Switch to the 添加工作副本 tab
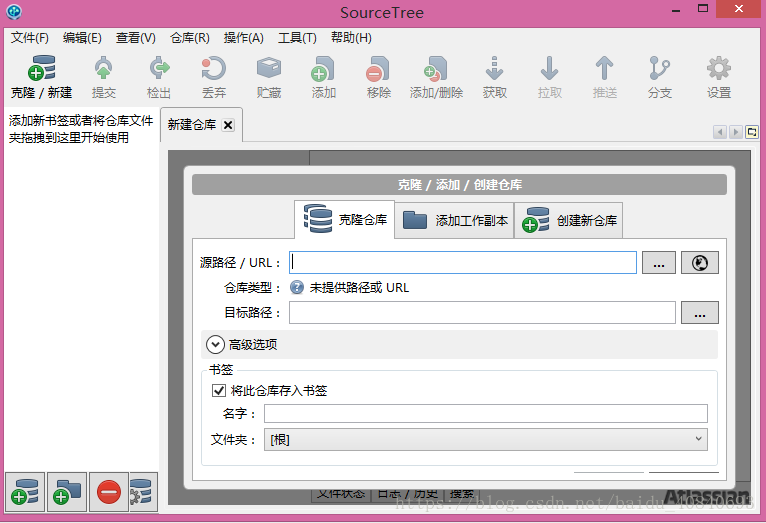Screen dimensions: 766x523 coord(454,220)
